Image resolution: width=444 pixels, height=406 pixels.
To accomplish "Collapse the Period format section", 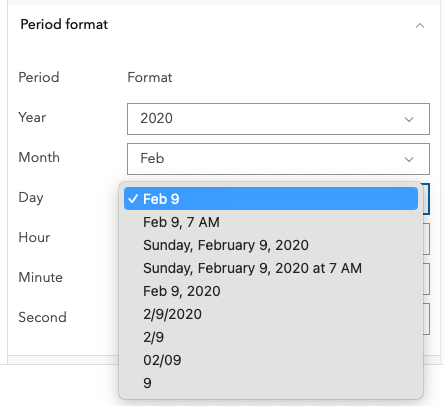I will point(420,25).
